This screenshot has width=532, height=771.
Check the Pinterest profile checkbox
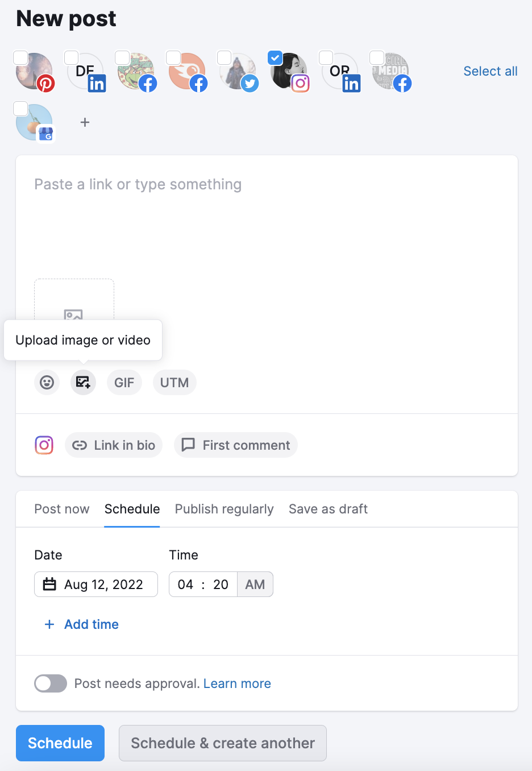(20, 57)
